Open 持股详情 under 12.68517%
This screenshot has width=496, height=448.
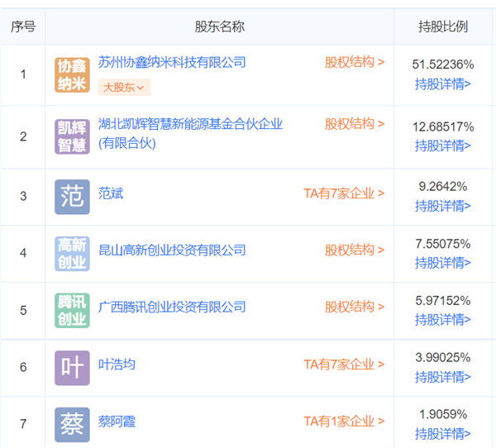click(443, 145)
